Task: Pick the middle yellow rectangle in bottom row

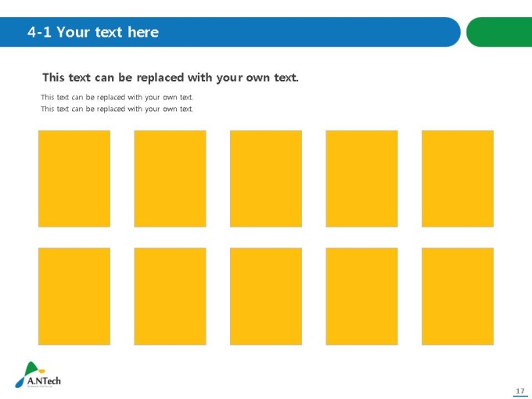Action: [x=266, y=297]
